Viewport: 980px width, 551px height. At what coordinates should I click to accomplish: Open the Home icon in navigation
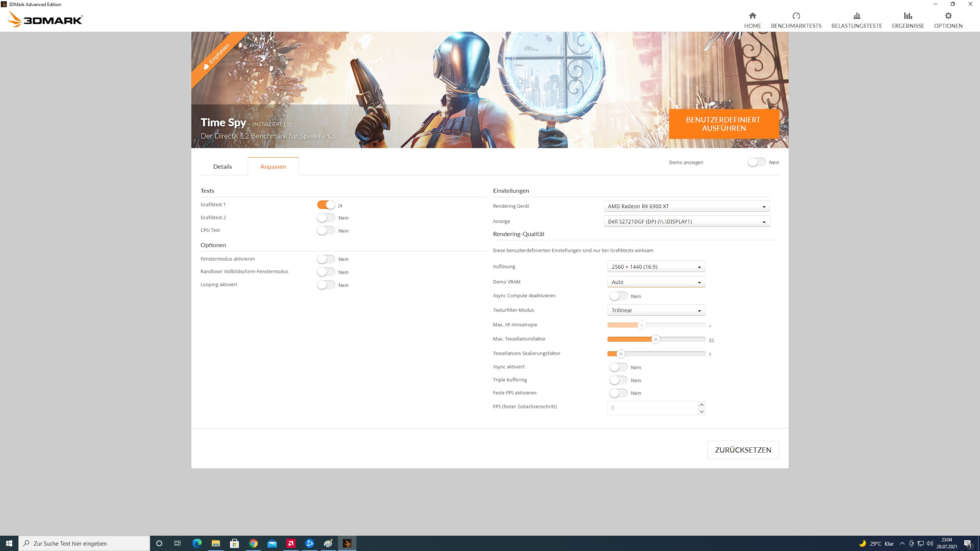coord(752,16)
